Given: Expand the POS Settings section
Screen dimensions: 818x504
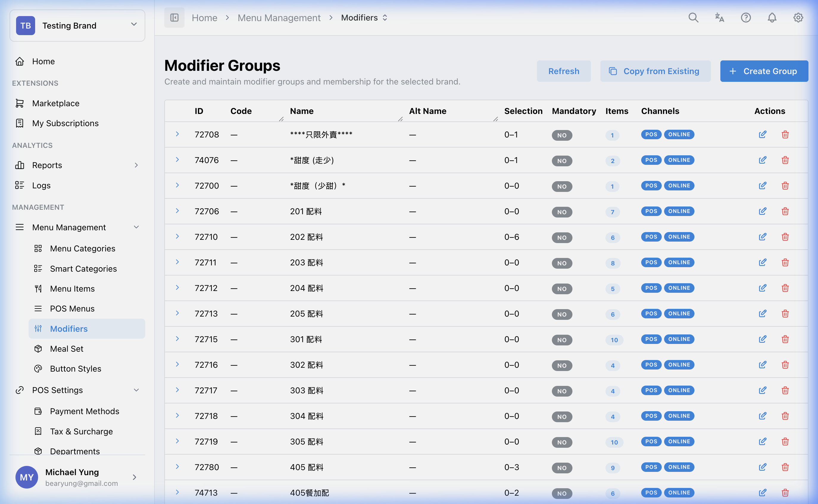Looking at the screenshot, I should (136, 390).
